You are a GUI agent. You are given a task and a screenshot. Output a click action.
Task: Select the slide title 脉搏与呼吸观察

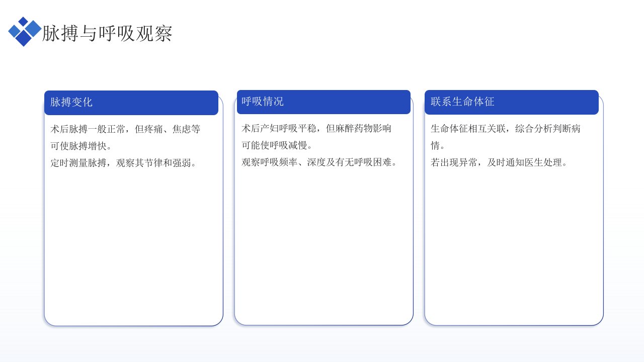(x=107, y=33)
